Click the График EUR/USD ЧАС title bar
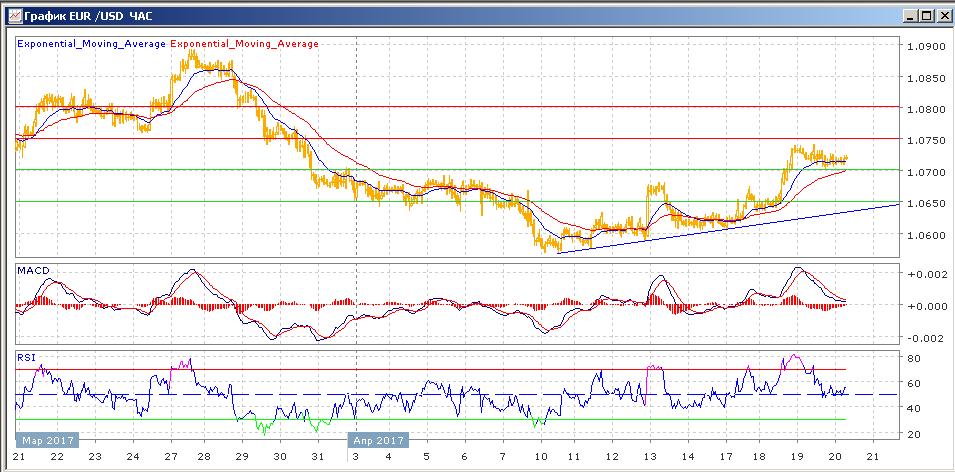The height and width of the screenshot is (472, 955). tap(400, 16)
